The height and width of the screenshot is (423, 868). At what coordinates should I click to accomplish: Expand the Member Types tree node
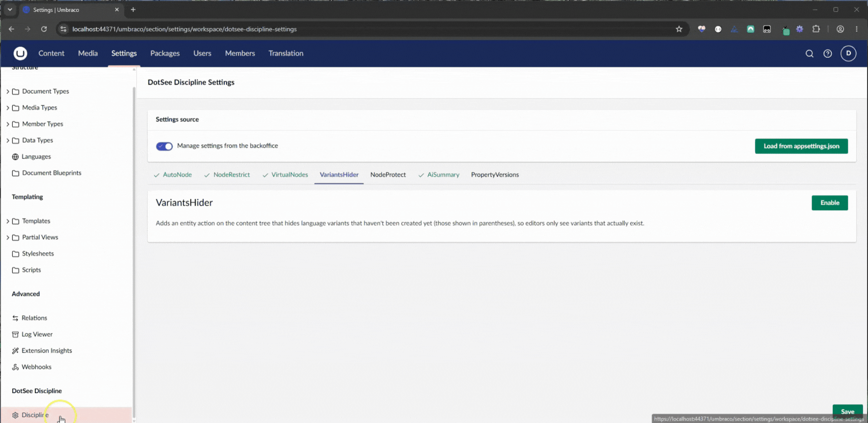pos(8,124)
